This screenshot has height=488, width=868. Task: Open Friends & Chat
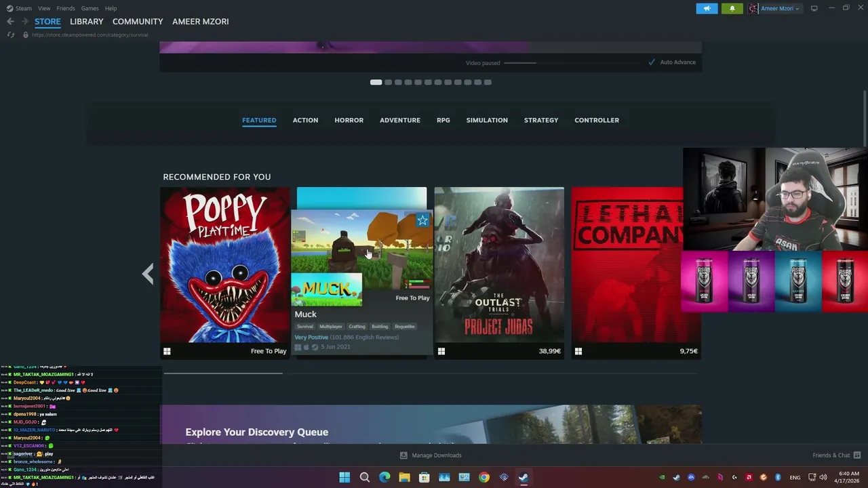pos(831,455)
